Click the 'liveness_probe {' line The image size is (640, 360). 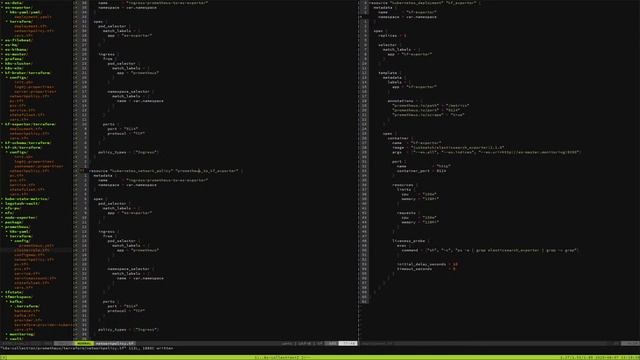tap(411, 241)
